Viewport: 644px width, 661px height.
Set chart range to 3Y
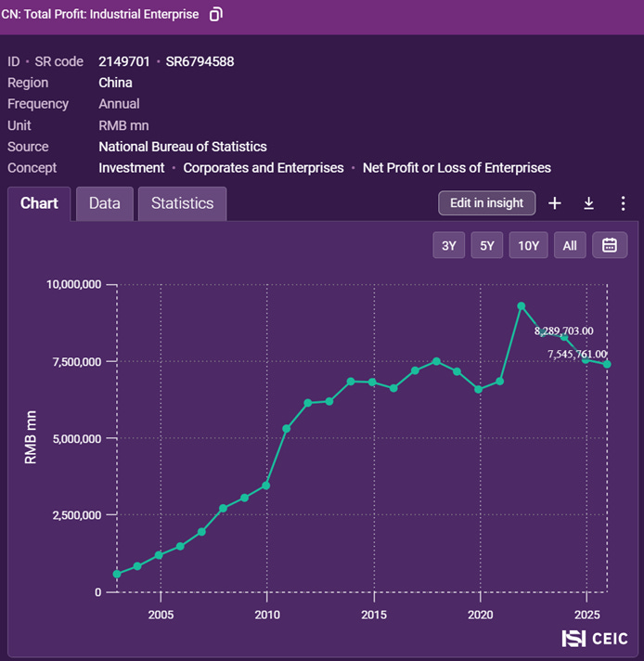449,245
